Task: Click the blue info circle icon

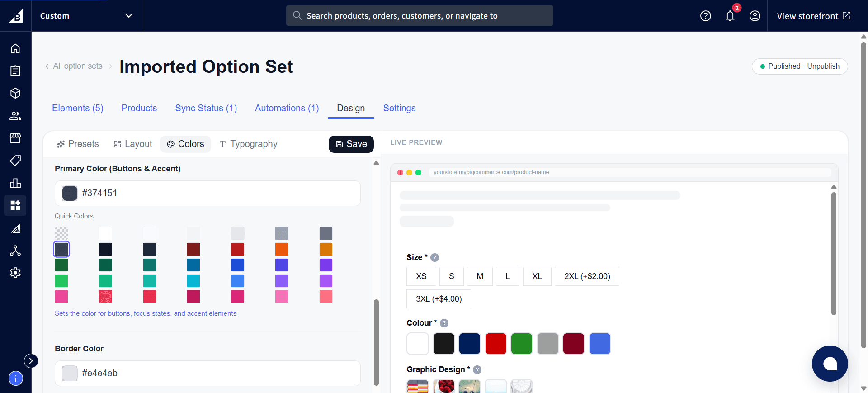Action: (16, 378)
